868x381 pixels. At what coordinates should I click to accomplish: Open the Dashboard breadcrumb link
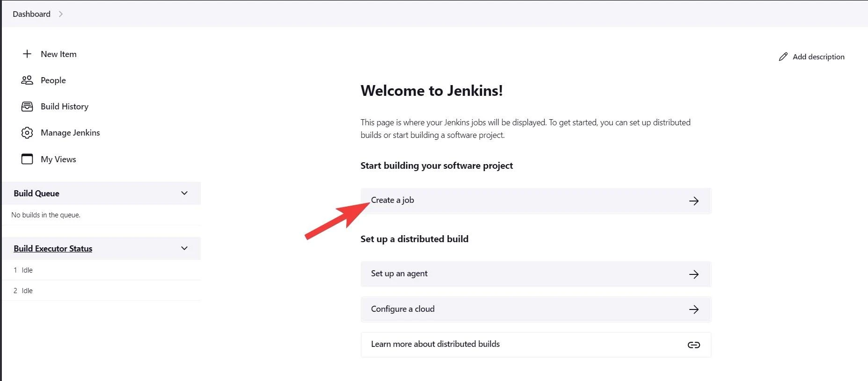click(31, 14)
